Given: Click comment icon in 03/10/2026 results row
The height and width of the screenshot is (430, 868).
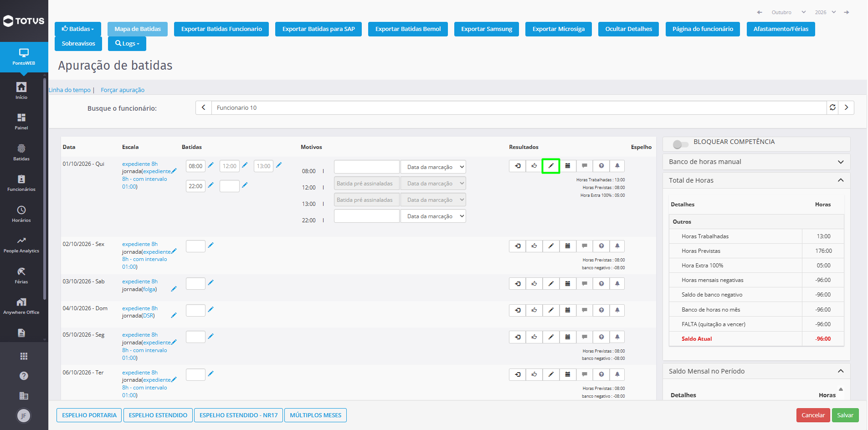Looking at the screenshot, I should 585,284.
